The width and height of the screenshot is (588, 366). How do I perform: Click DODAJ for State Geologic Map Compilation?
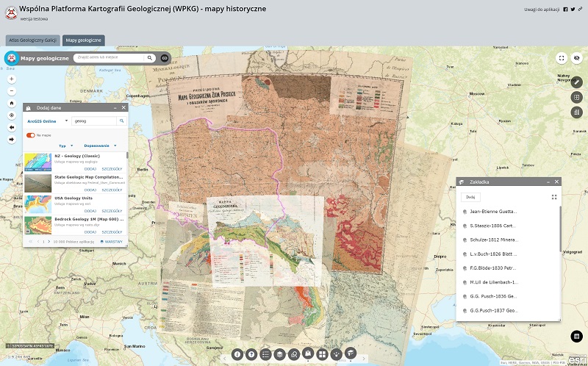pos(90,190)
